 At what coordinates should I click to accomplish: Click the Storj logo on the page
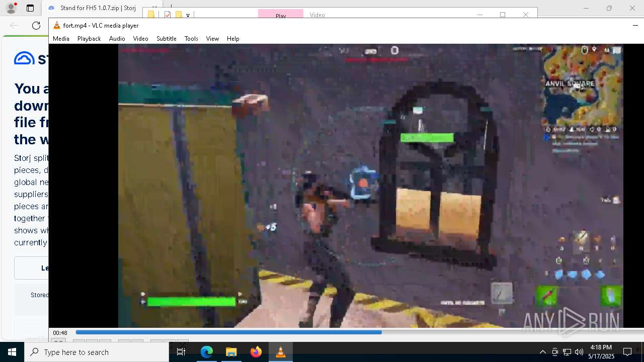pyautogui.click(x=31, y=59)
